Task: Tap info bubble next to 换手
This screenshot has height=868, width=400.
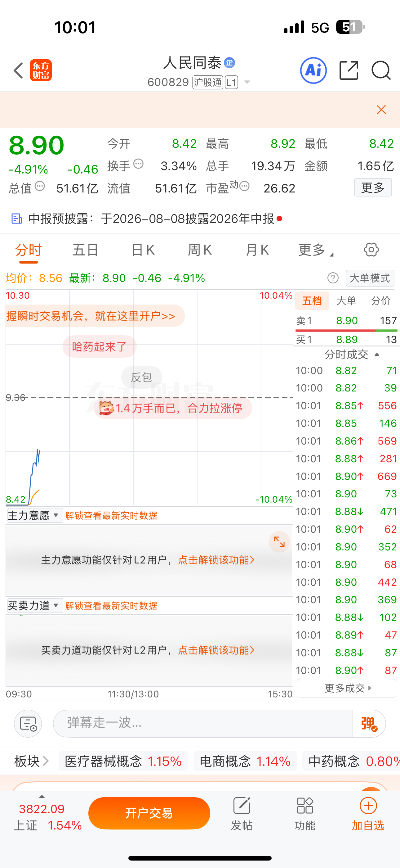Action: [x=138, y=164]
